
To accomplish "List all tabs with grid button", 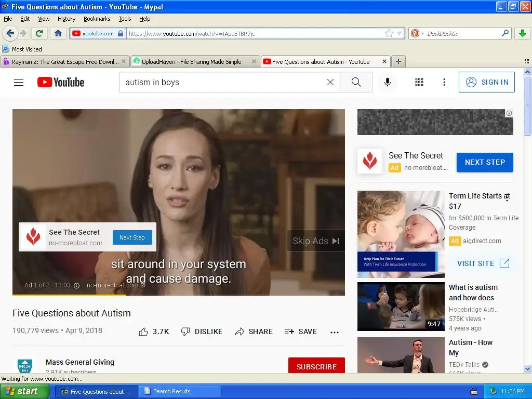I will 527,61.
